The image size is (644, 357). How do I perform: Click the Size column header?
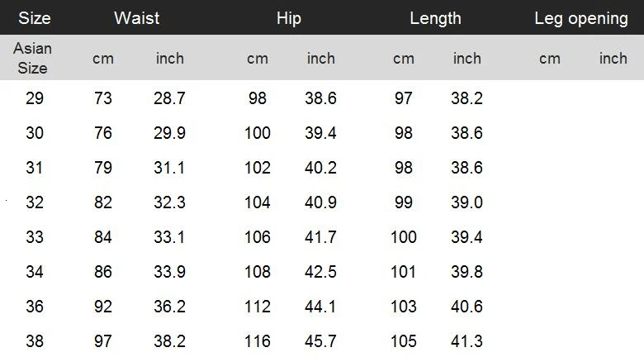[35, 18]
